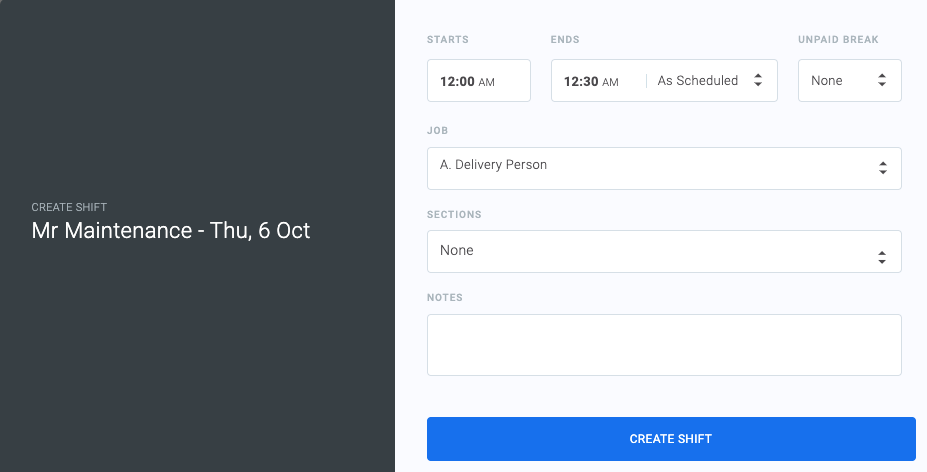Click the Ends time field showing 12:30
Image resolution: width=927 pixels, height=472 pixels.
click(581, 81)
